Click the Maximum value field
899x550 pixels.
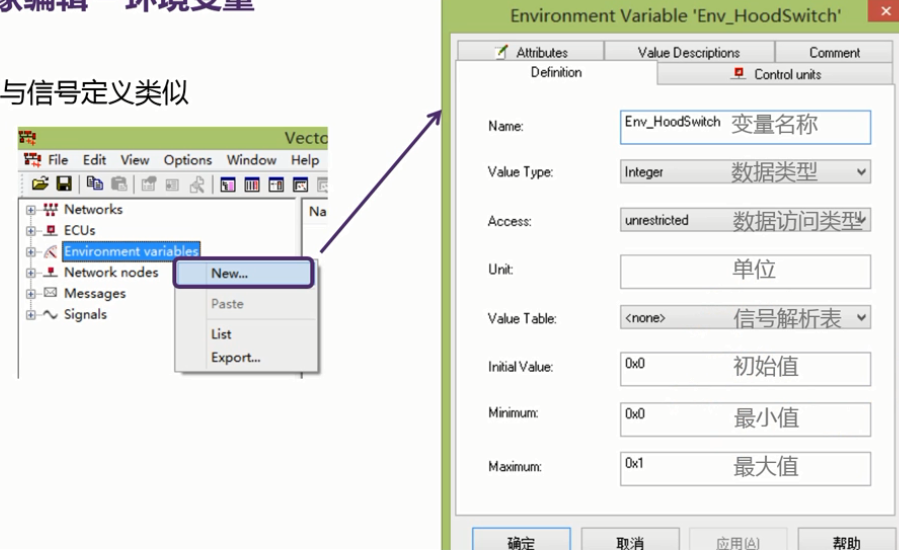pyautogui.click(x=745, y=469)
